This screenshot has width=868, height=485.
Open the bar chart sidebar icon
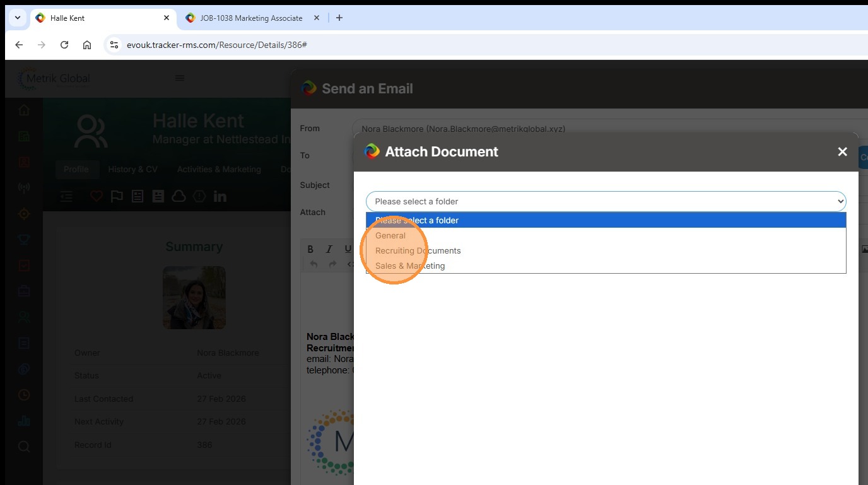[24, 421]
